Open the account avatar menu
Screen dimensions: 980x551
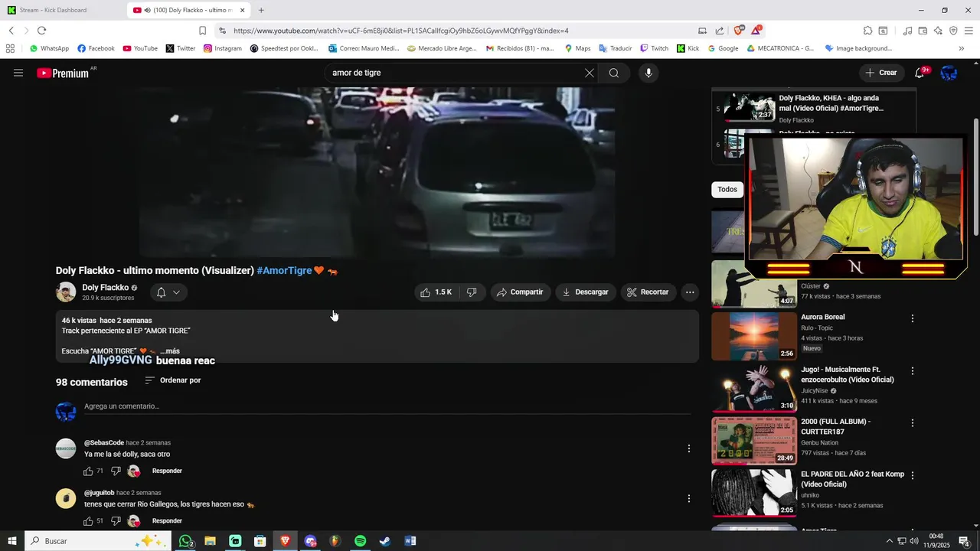(949, 73)
